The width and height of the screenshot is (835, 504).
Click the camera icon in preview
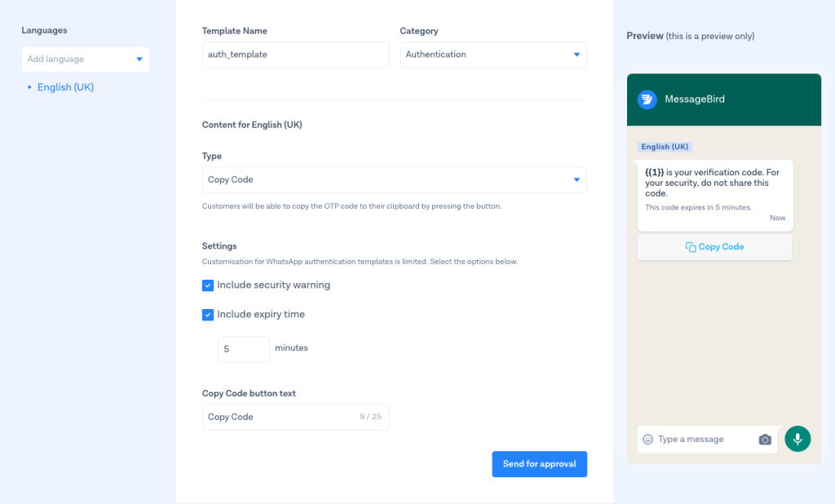[x=764, y=440]
